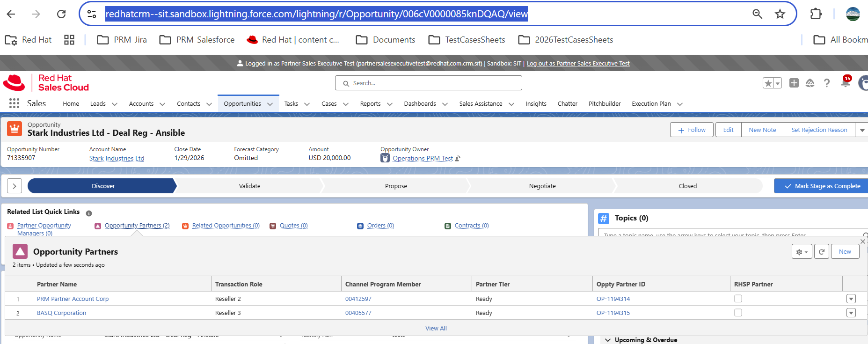Image resolution: width=868 pixels, height=344 pixels.
Task: Open the Trailhead guidance center icon
Action: pos(810,83)
